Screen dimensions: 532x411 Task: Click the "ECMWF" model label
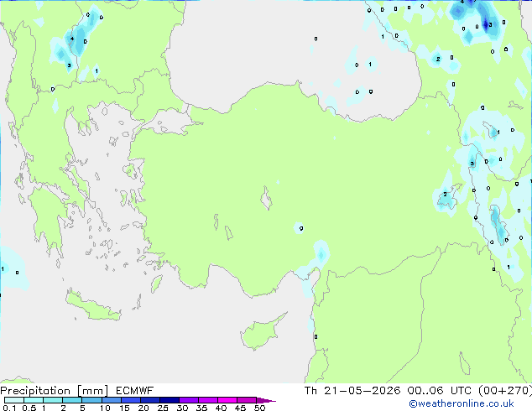tap(135, 391)
